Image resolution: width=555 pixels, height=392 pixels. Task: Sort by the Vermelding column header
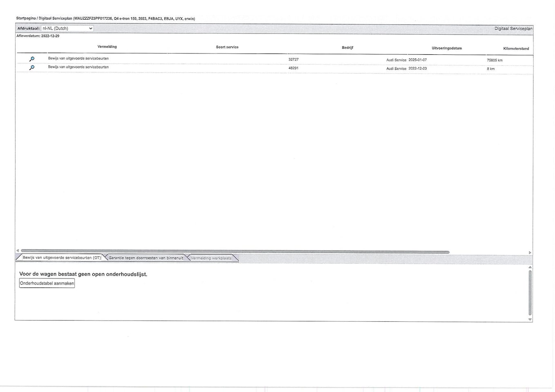pyautogui.click(x=107, y=47)
